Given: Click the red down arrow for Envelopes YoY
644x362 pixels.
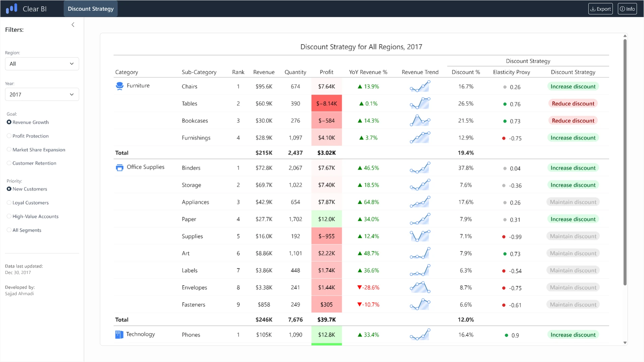Looking at the screenshot, I should coord(360,288).
